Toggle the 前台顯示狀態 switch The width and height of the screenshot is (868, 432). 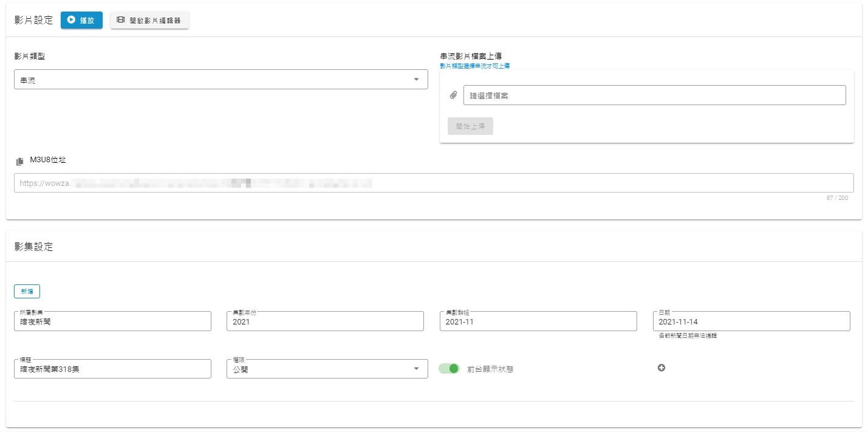pos(449,369)
